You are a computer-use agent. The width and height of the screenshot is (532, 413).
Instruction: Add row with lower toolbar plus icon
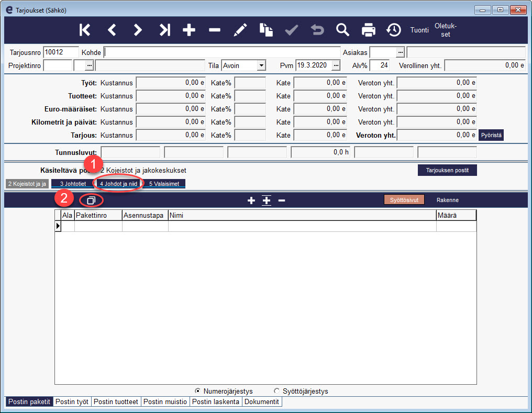(x=251, y=200)
